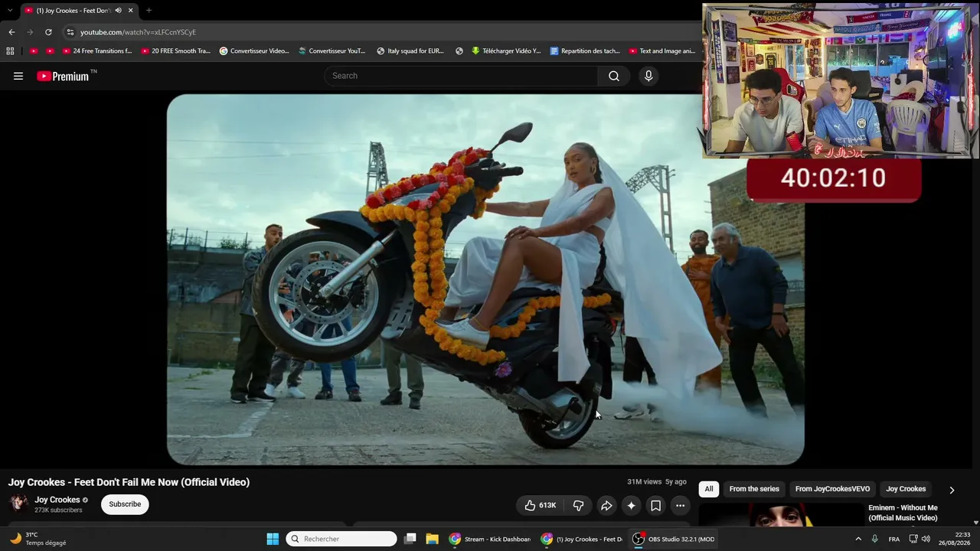Open the Chrome apps grid in bookmarks bar
Image resolution: width=980 pixels, height=551 pixels.
[x=10, y=51]
